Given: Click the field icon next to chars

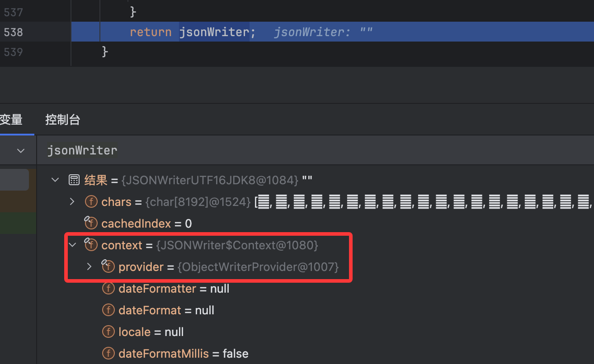Looking at the screenshot, I should point(91,202).
